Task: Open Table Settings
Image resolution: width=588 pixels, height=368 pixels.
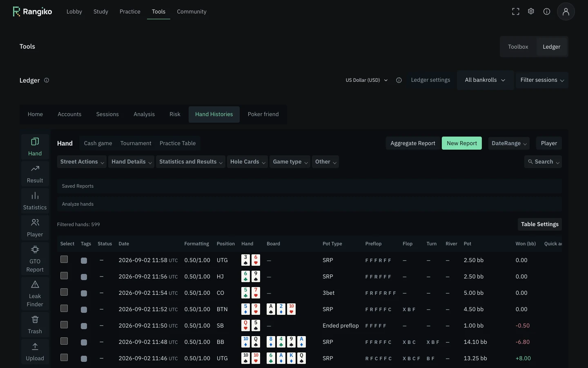Action: point(540,224)
